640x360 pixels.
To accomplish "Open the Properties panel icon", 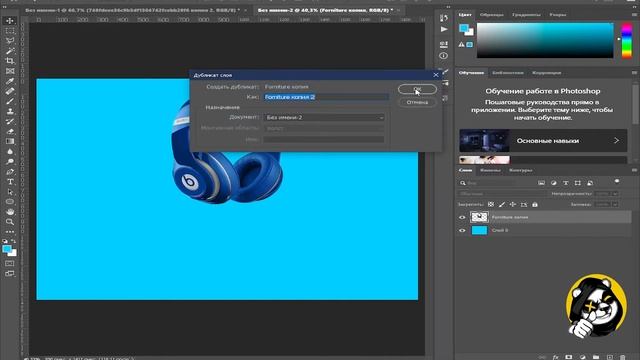I will click(444, 44).
